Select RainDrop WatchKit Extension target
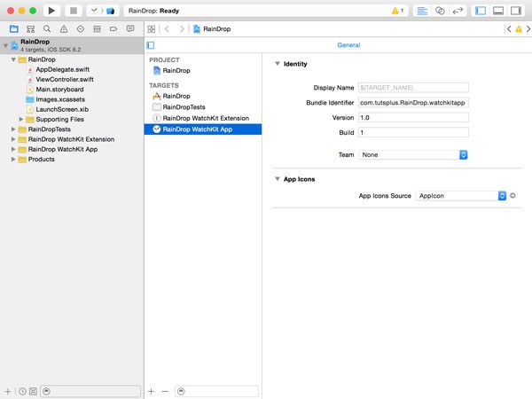The image size is (532, 399). click(x=203, y=118)
